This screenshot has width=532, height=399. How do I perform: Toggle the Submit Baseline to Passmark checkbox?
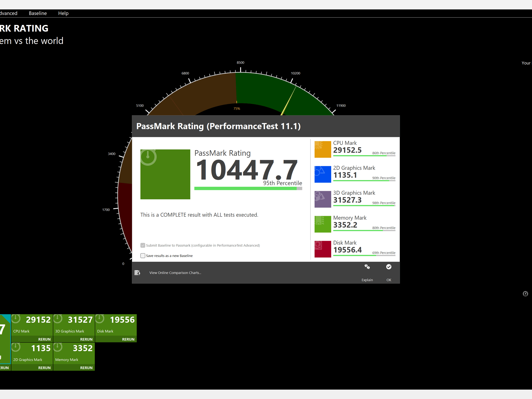[143, 245]
